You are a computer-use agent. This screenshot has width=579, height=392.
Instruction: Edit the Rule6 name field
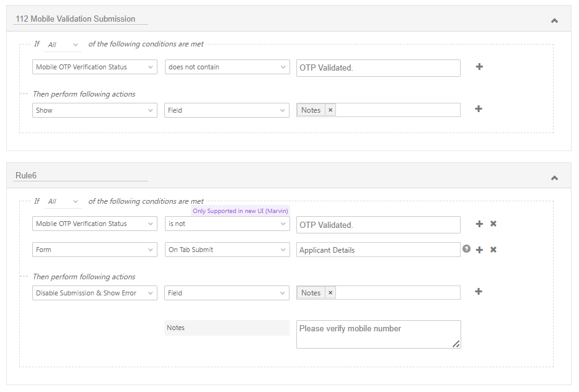click(x=81, y=175)
